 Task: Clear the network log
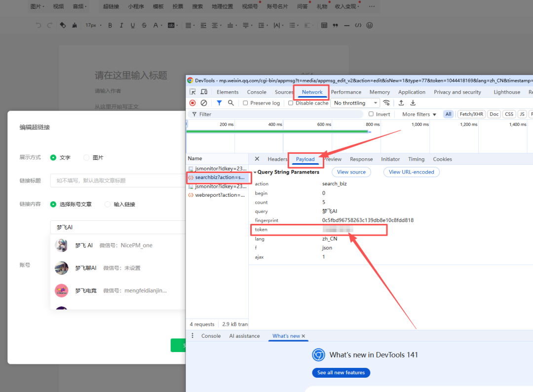[204, 103]
